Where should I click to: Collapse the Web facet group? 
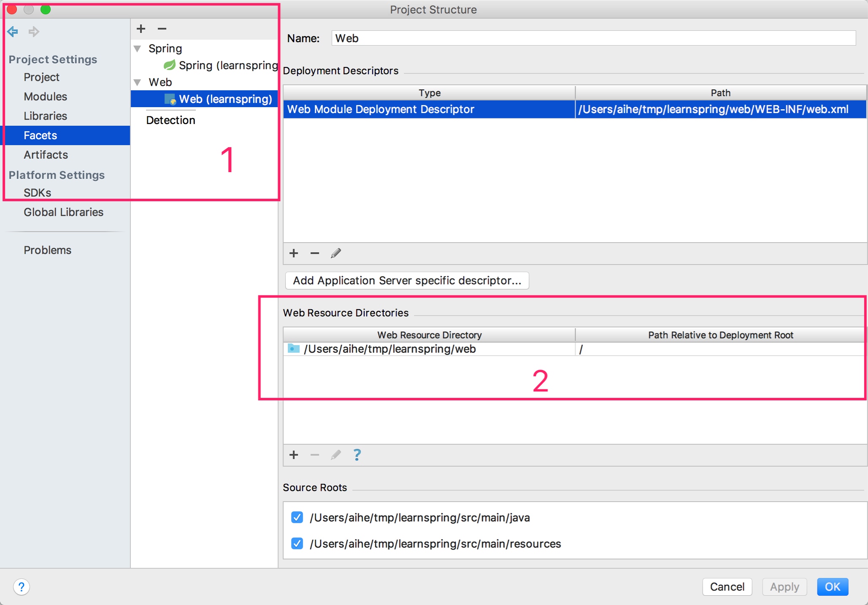[138, 82]
